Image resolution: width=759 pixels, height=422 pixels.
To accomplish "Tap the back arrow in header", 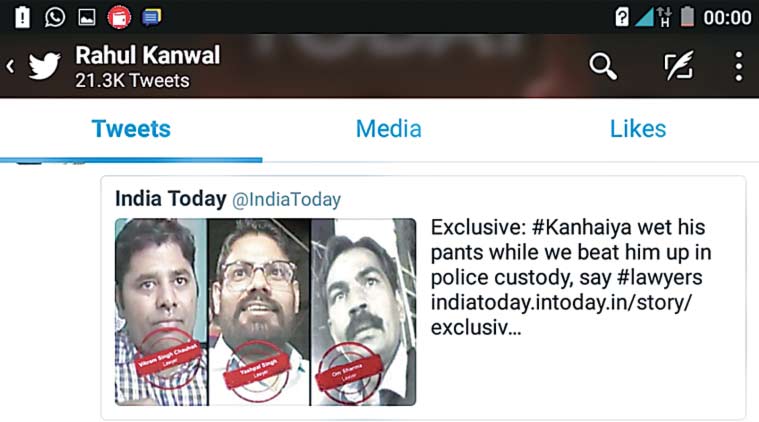I will [x=11, y=66].
